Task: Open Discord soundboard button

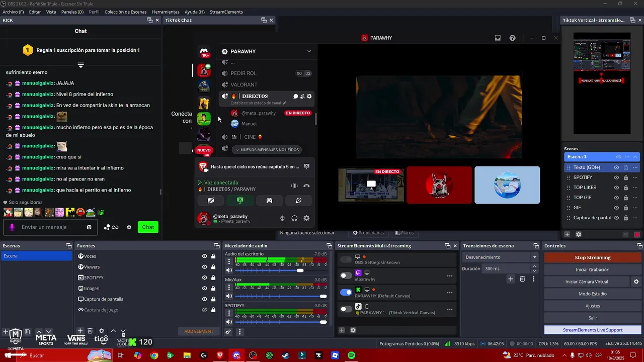Action: 298,200
